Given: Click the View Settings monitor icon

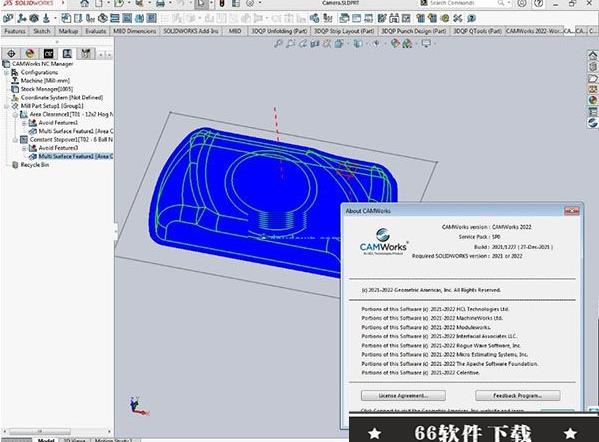Looking at the screenshot, I should point(426,44).
